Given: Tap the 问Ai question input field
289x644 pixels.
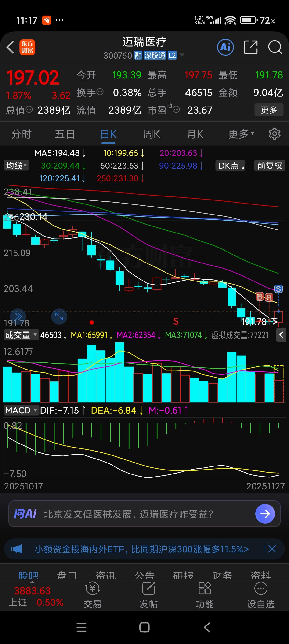Looking at the screenshot, I should pyautogui.click(x=144, y=514).
